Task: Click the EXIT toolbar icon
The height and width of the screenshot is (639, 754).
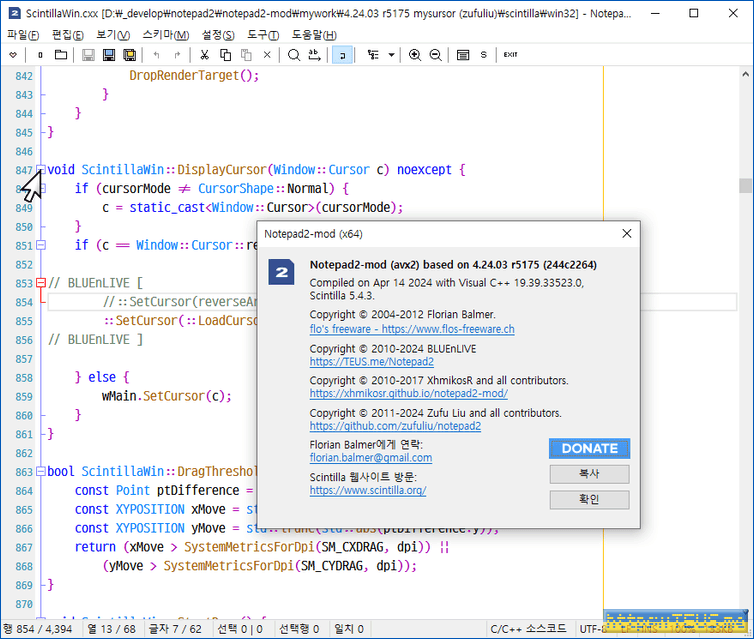Action: [x=510, y=54]
